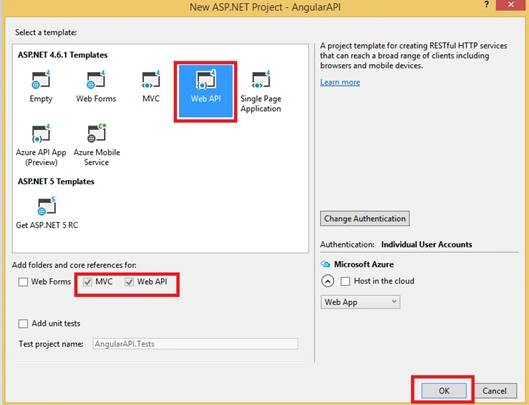Screen dimensions: 529x405
Task: Close the New ASP.NET Project dialog
Action: coord(511,5)
